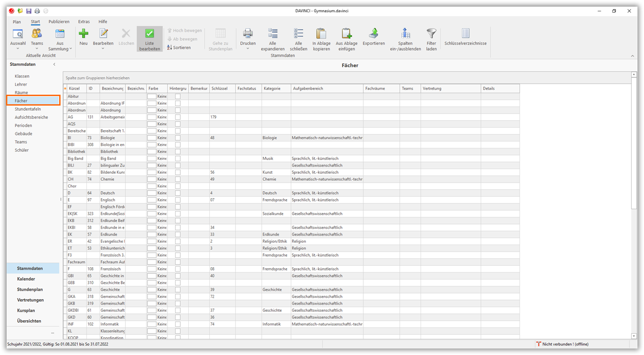Screen dimensions: 644x355
Task: Click Alle expandieren icon
Action: (273, 34)
